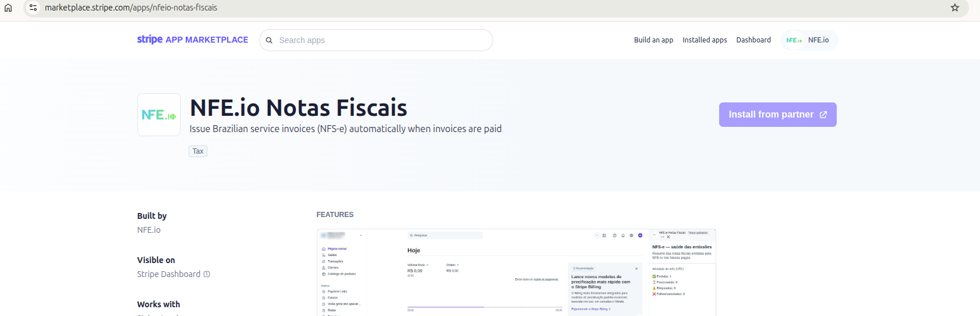Screen dimensions: 980x316
Task: Click the Built by heading
Action: coord(152,216)
